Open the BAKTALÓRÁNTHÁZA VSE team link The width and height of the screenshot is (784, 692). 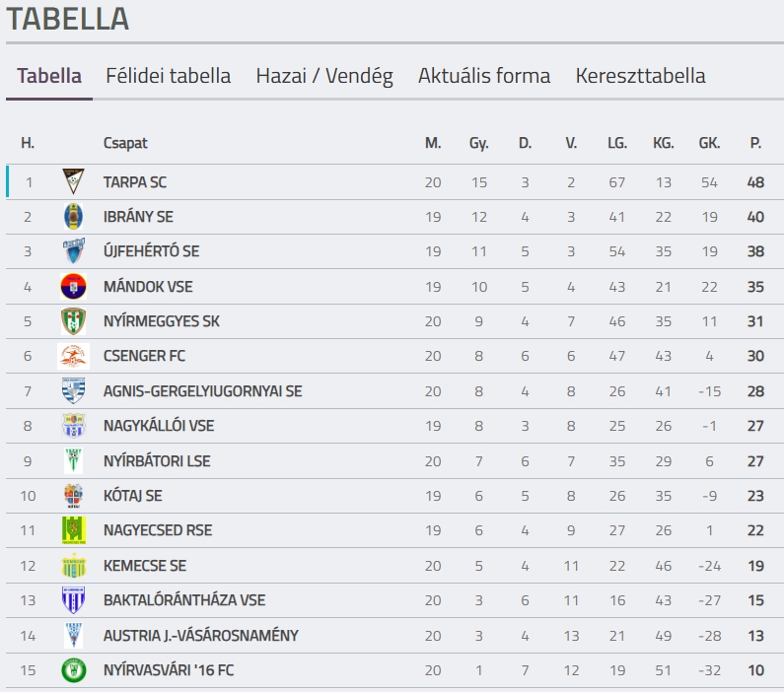[184, 600]
